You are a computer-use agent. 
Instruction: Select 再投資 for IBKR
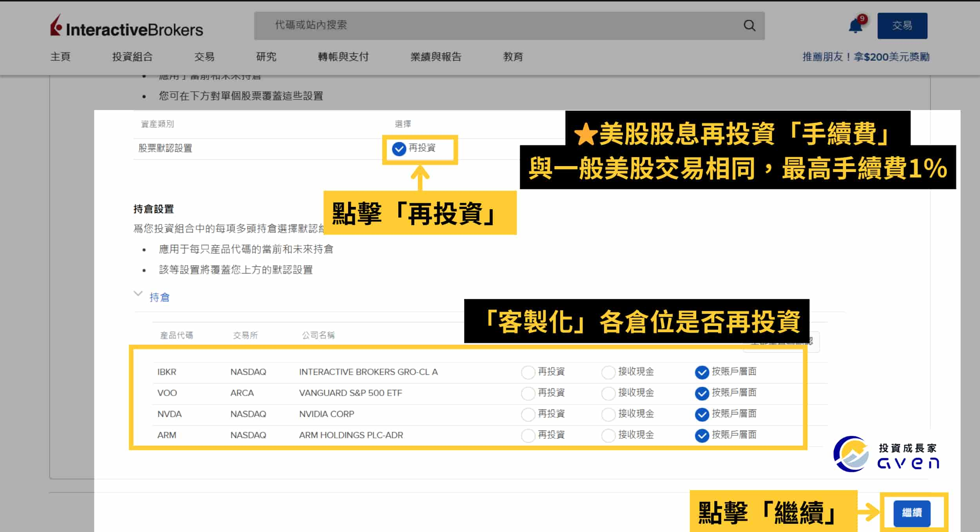click(x=528, y=372)
